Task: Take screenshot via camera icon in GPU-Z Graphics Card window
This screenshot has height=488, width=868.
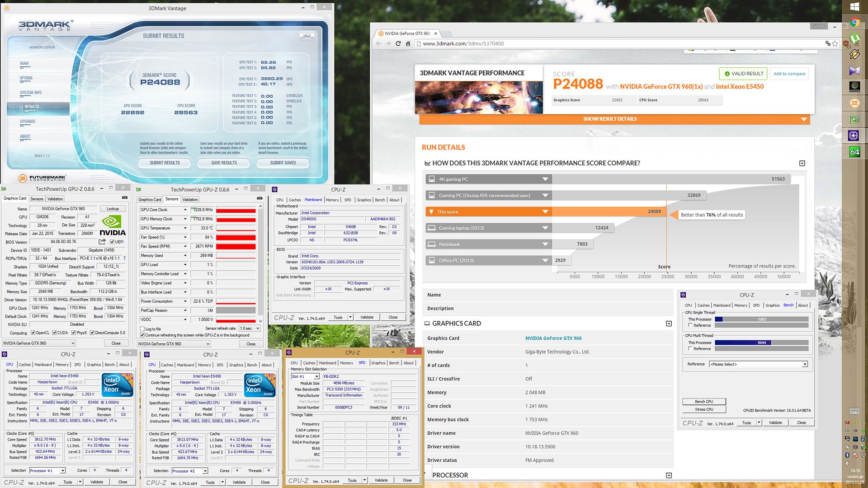Action: tap(125, 198)
